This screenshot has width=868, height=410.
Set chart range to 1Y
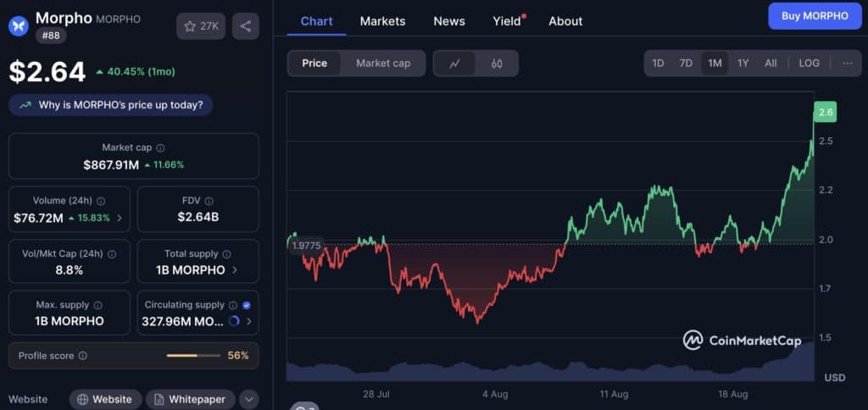coord(743,63)
